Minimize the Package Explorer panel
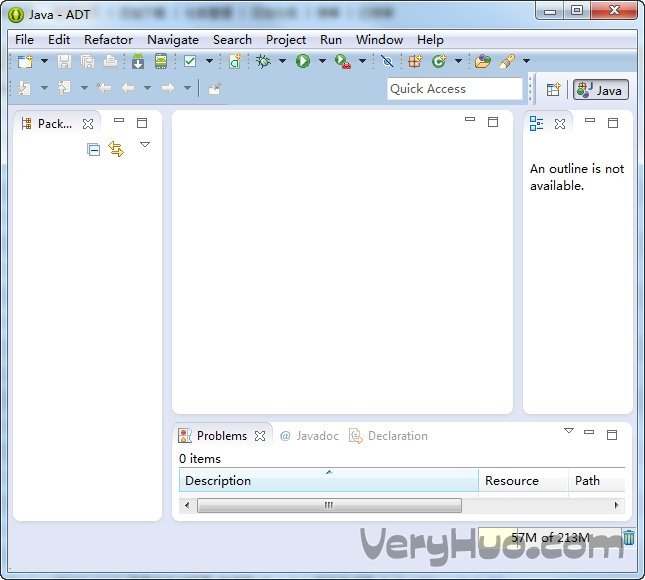This screenshot has height=580, width=645. pos(119,121)
